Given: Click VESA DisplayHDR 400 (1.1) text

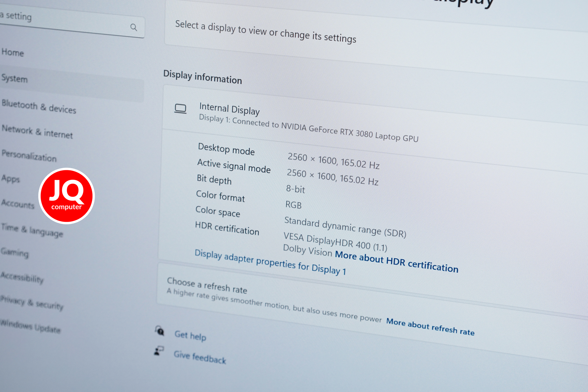Looking at the screenshot, I should point(335,242).
